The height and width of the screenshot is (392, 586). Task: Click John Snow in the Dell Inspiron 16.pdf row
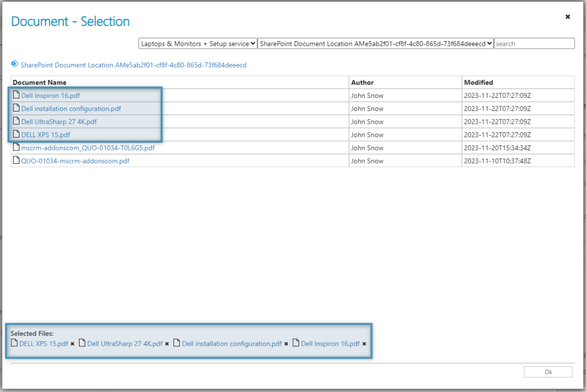367,96
